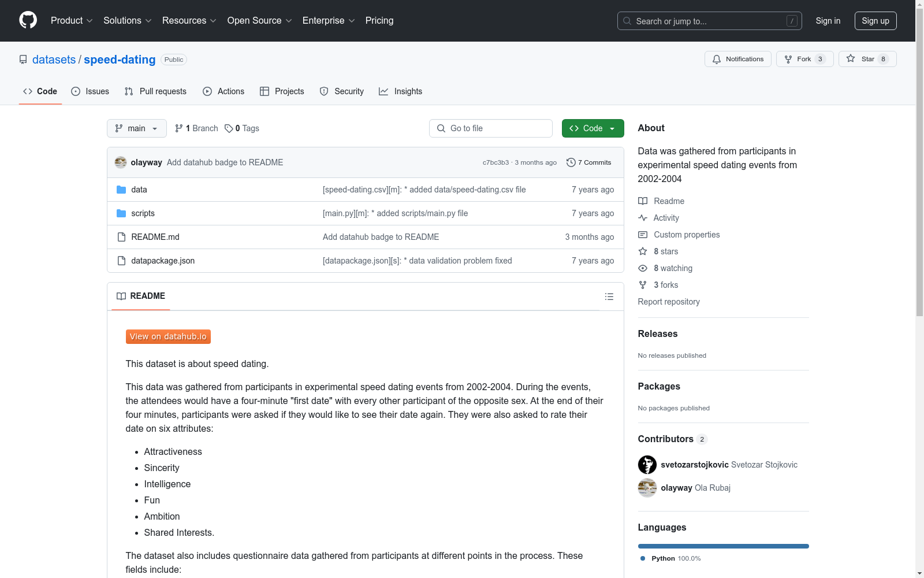Open the 7 Commits history link
The width and height of the screenshot is (924, 578).
[589, 162]
